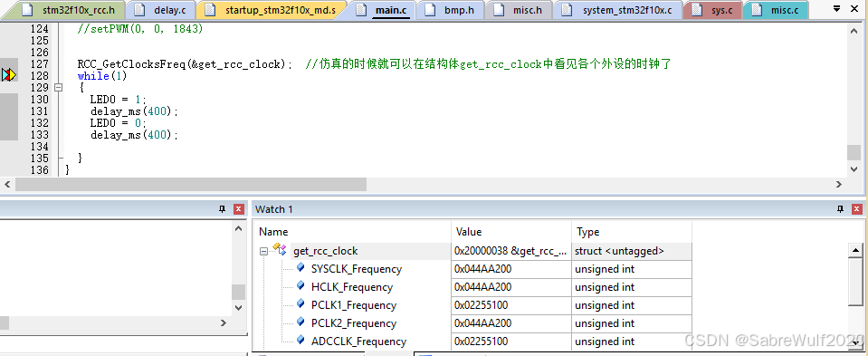This screenshot has width=868, height=356.
Task: Click the HCLK_Frequency member icon
Action: tap(300, 286)
